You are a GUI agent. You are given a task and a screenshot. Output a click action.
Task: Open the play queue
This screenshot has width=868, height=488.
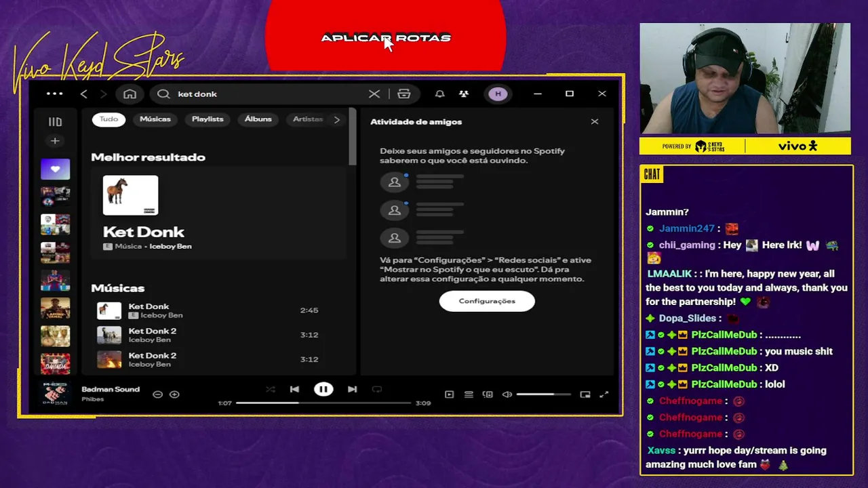pos(469,394)
